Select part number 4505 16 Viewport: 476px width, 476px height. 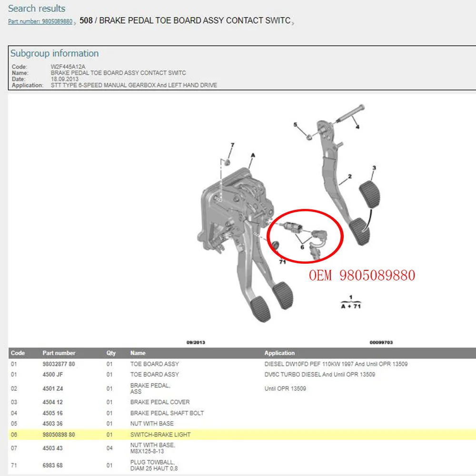[x=52, y=413]
